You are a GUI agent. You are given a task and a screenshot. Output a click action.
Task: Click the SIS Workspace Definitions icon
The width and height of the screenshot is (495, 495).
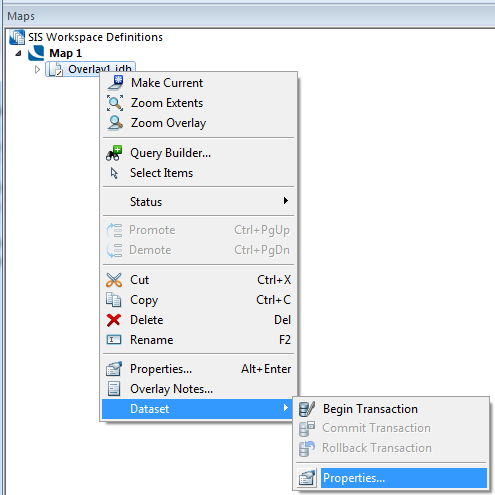click(17, 37)
